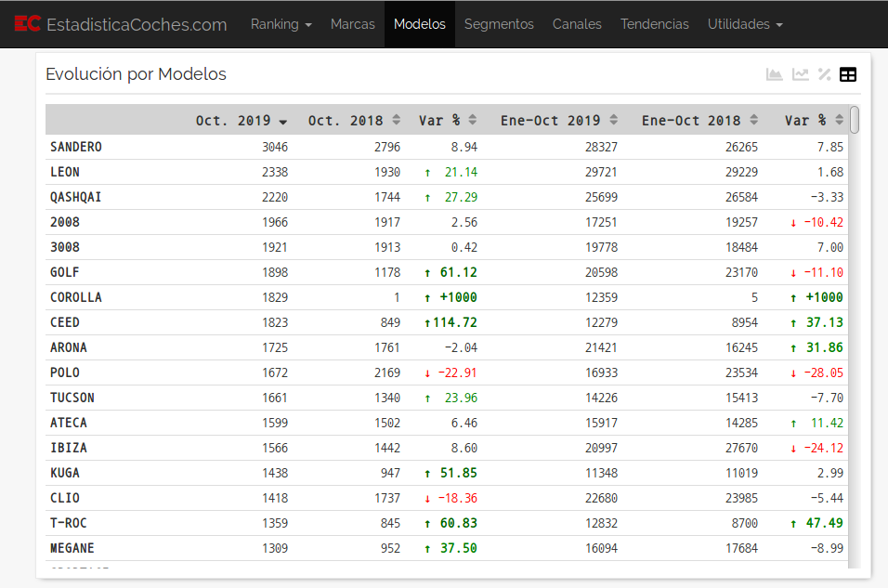The width and height of the screenshot is (888, 588).
Task: Click MEGANE Ene-Oct 2018 value 17684
Action: [x=742, y=548]
